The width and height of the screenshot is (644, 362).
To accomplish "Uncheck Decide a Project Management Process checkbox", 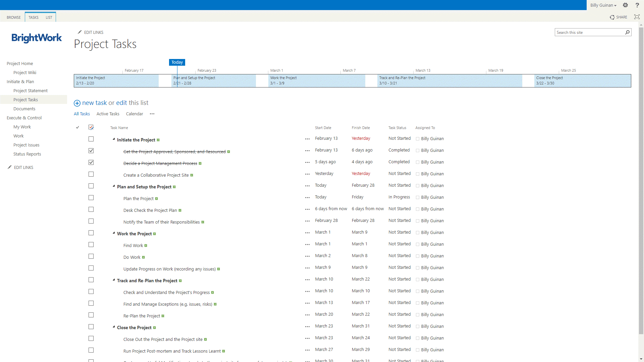I will (x=91, y=162).
